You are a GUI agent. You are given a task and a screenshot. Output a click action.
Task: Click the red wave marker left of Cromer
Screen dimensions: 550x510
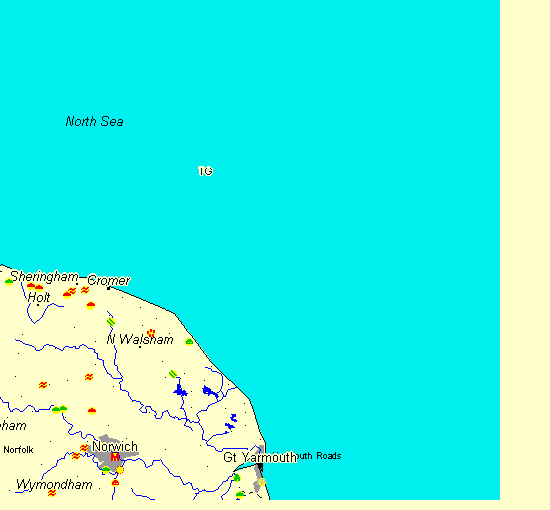coord(85,290)
